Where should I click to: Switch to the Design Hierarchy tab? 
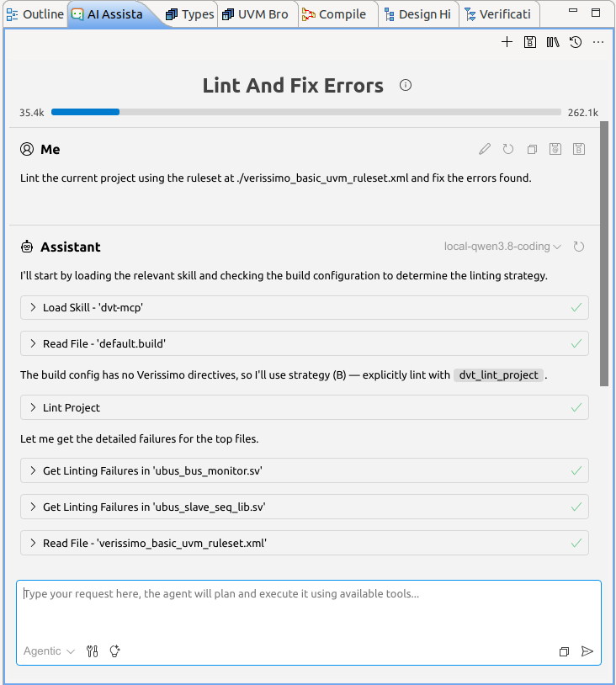tap(418, 14)
